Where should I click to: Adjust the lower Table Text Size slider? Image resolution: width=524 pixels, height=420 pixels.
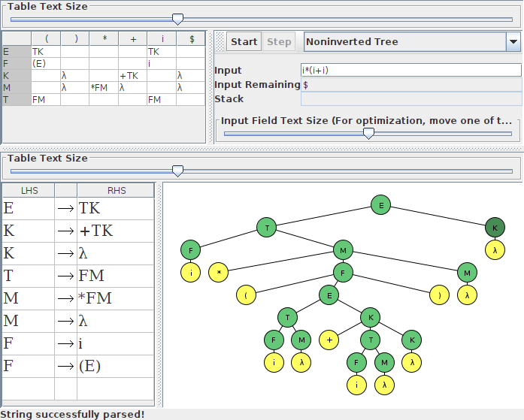click(x=177, y=171)
